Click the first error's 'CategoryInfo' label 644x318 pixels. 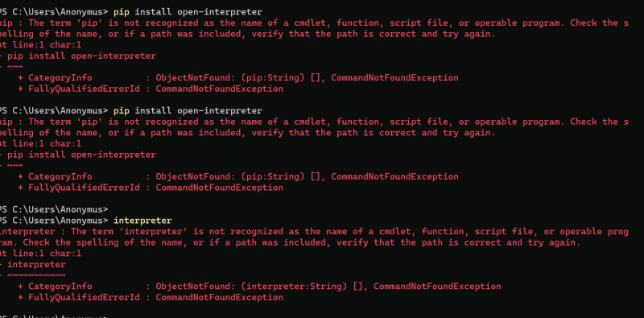(x=60, y=77)
